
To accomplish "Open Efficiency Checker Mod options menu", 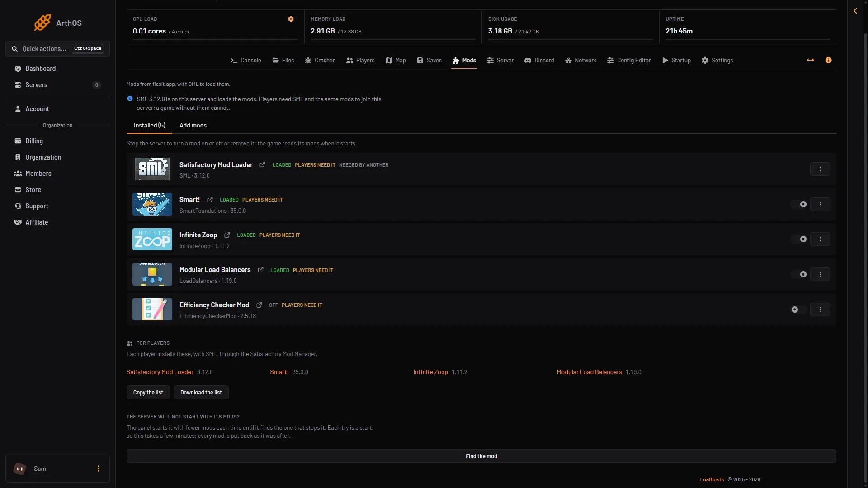I will click(x=820, y=310).
